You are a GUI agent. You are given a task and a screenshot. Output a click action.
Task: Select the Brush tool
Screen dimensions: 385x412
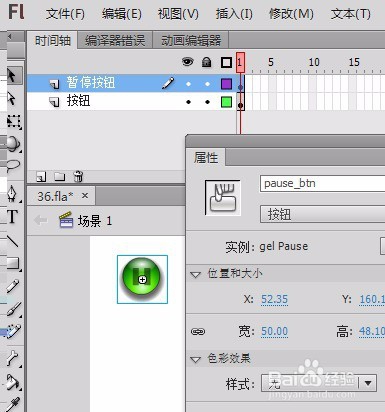coord(13,309)
